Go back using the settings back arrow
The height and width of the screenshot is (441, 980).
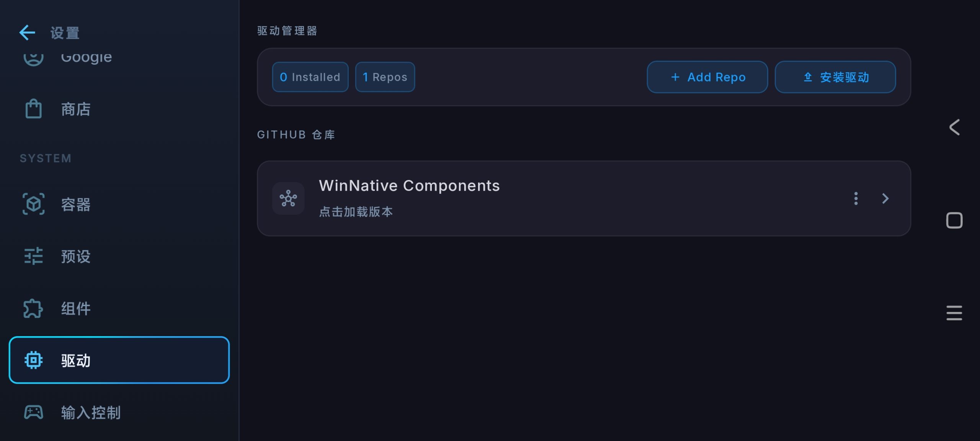tap(27, 33)
